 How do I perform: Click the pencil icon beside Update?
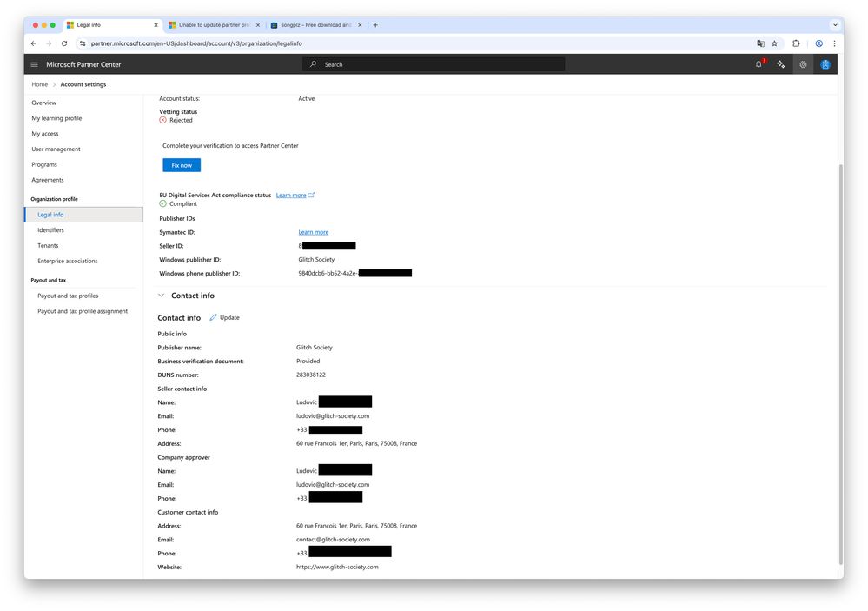tap(213, 317)
